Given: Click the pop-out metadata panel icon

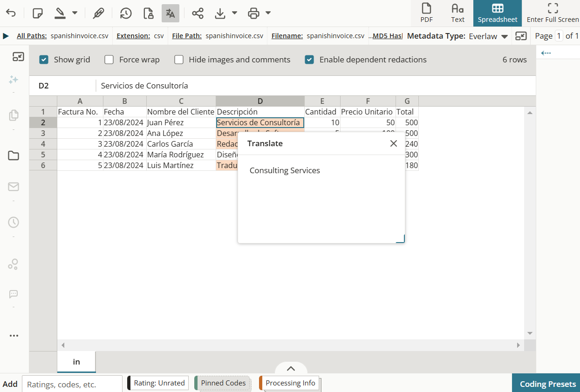Looking at the screenshot, I should point(521,36).
